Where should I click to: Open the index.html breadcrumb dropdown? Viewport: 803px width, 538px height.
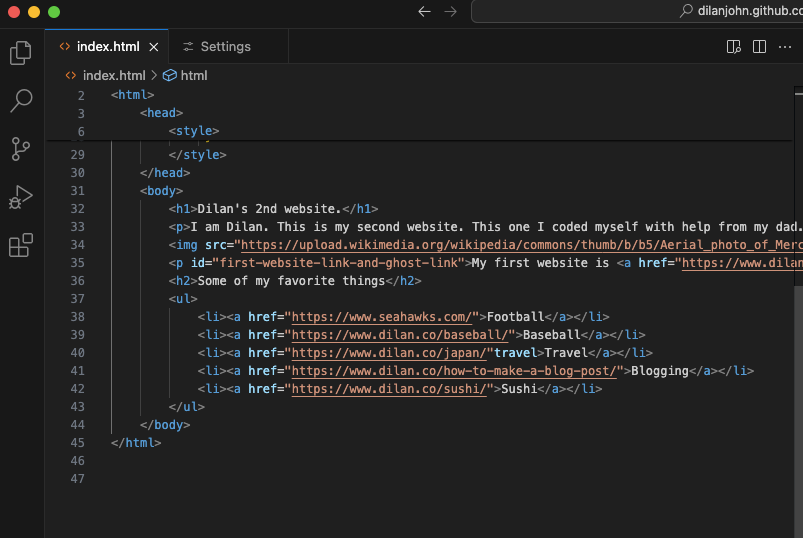click(113, 75)
